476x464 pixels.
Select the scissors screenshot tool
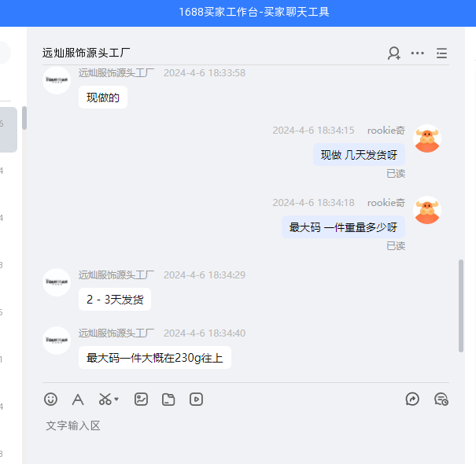click(105, 400)
